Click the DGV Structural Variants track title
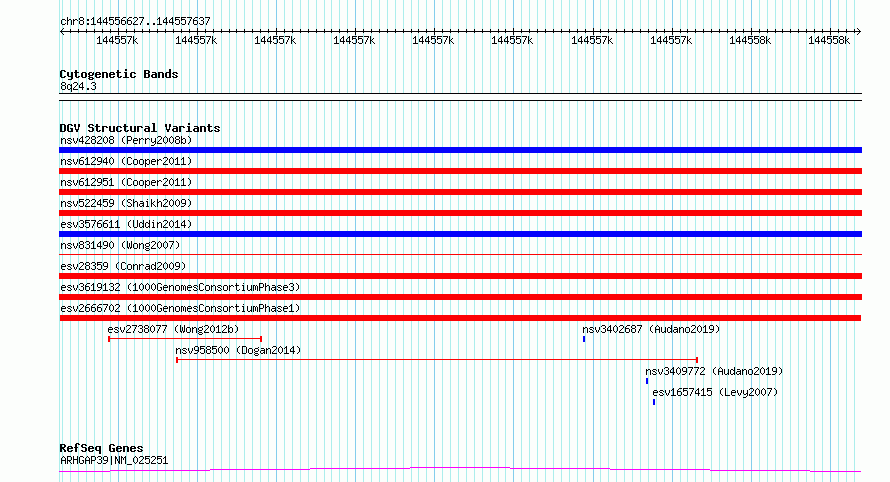Image resolution: width=890 pixels, height=482 pixels. tap(140, 128)
